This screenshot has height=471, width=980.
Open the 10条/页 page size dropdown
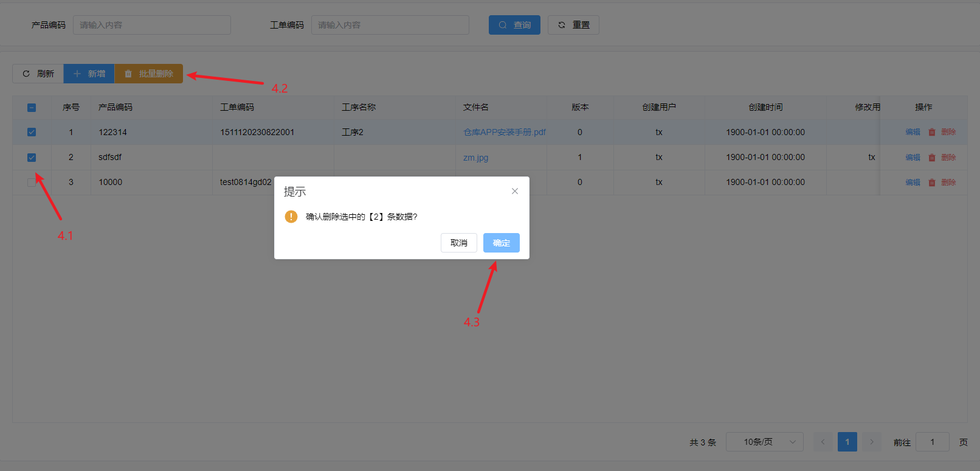coord(764,442)
